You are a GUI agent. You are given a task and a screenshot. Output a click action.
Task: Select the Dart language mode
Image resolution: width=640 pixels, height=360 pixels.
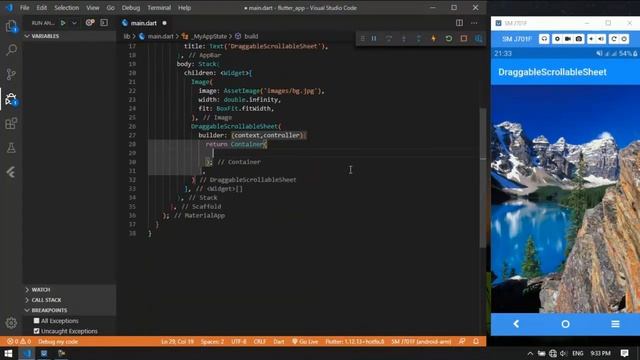tap(279, 342)
